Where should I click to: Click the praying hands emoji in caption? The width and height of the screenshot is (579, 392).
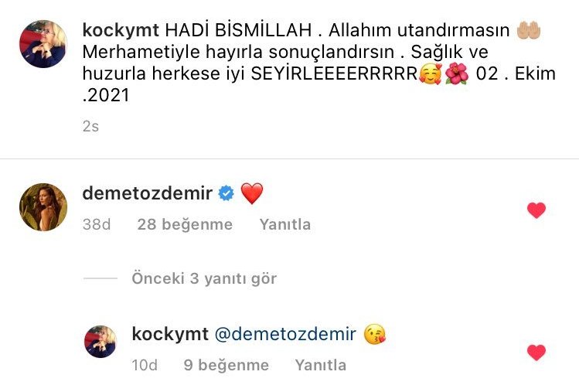coord(529,30)
